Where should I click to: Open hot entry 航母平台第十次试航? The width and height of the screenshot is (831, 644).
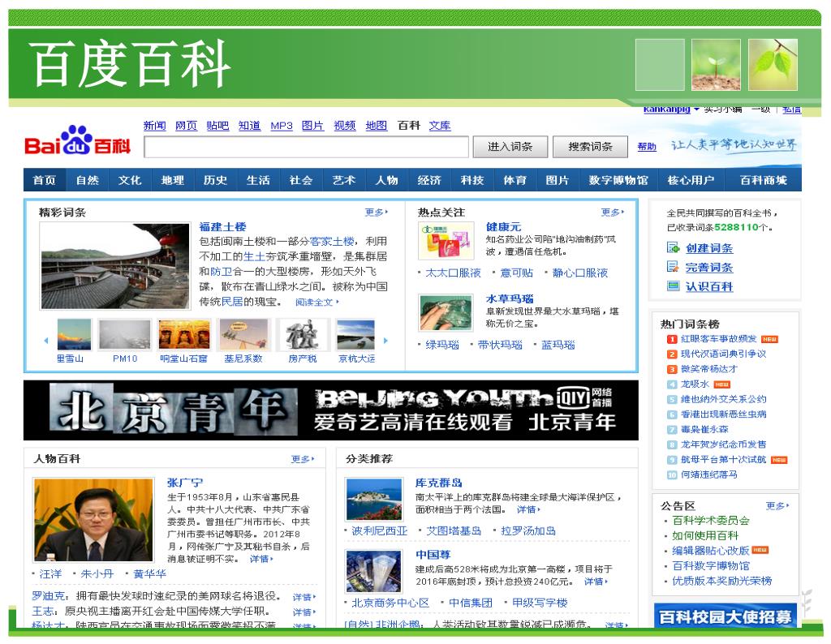pos(723,460)
